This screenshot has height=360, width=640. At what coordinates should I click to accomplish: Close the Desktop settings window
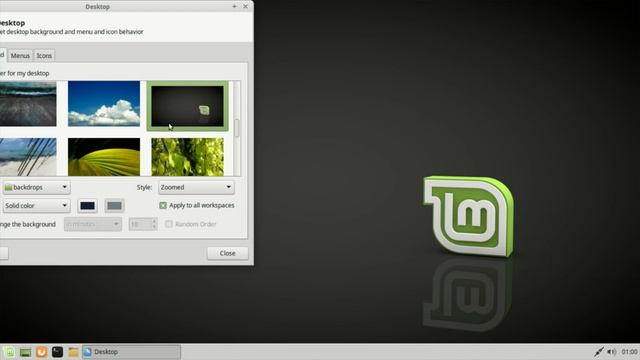245,7
